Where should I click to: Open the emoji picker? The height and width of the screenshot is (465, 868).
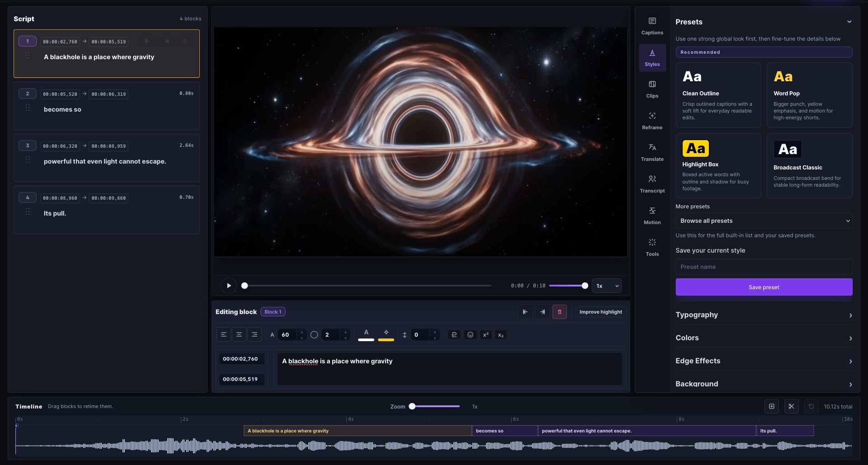[470, 335]
